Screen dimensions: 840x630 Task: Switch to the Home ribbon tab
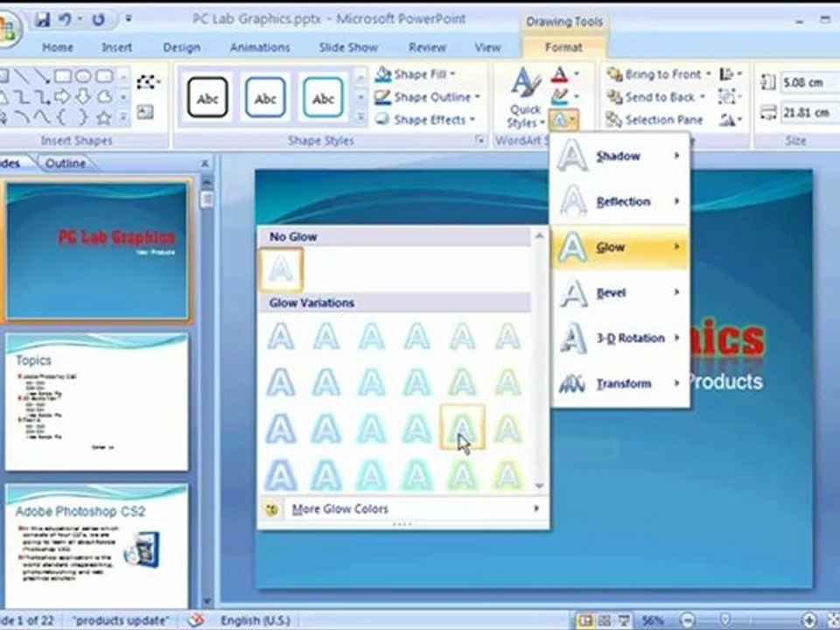[x=58, y=47]
